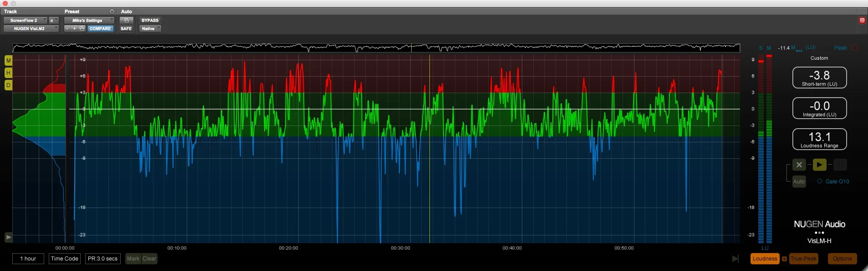Click the copy preset settings icon

tap(82, 28)
